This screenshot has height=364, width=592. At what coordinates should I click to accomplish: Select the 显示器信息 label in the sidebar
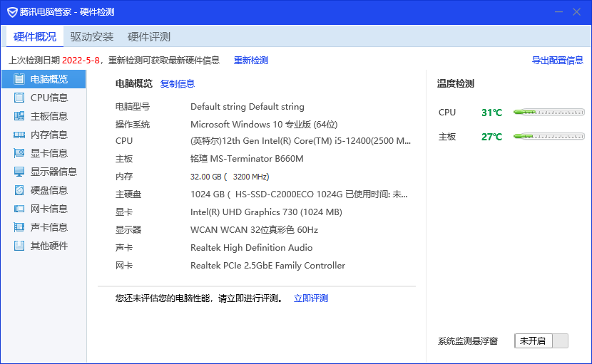[x=53, y=172]
